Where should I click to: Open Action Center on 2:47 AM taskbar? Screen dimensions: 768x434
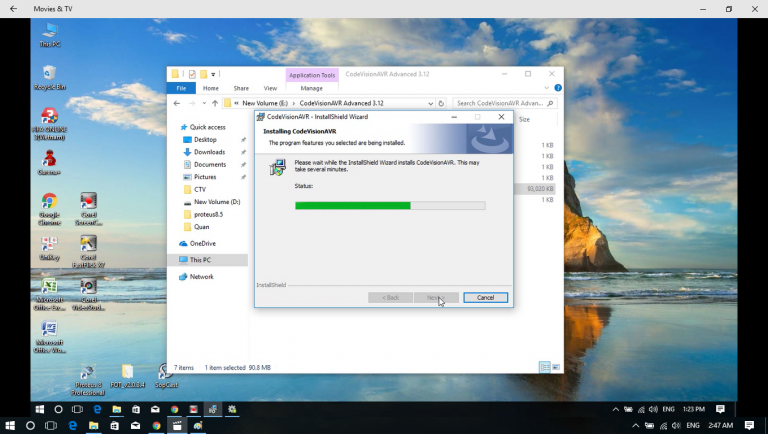749,426
